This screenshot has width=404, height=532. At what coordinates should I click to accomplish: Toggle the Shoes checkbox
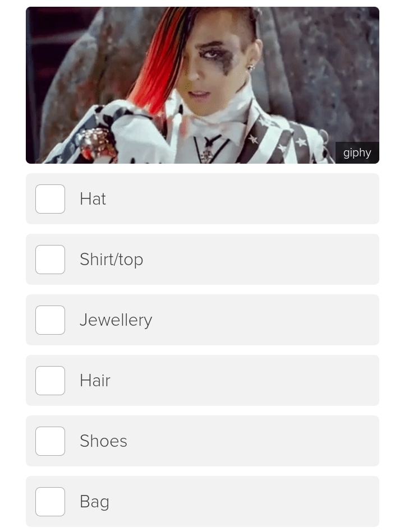pyautogui.click(x=50, y=441)
